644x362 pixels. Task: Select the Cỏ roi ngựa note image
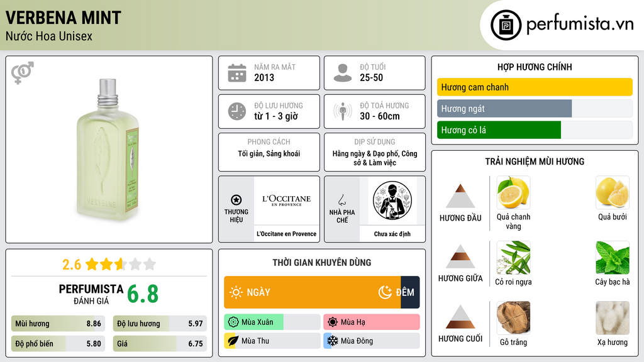[513, 258]
